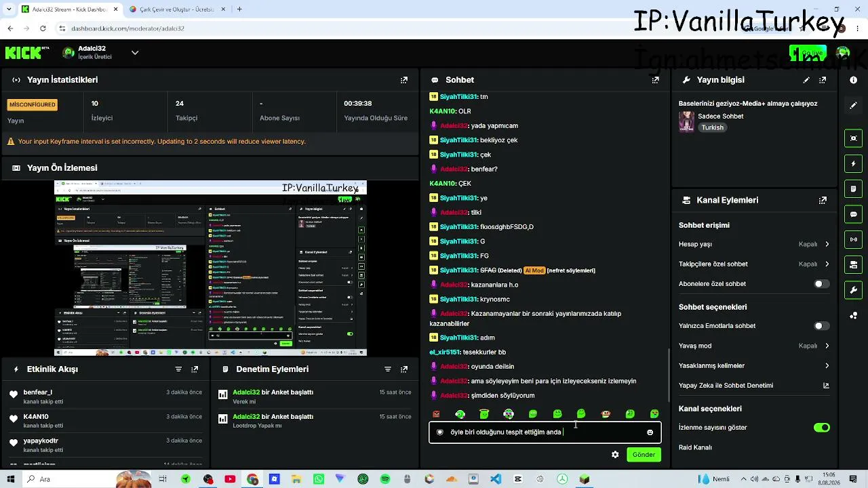Click K4AN10 in the activity feed
868x488 pixels.
36,417
